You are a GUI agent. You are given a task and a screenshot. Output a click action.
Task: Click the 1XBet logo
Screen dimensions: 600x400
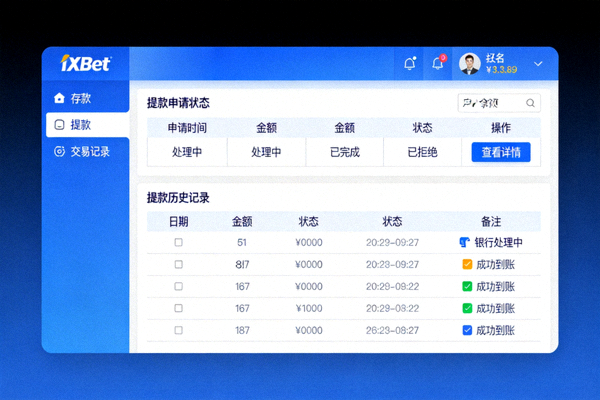point(86,63)
